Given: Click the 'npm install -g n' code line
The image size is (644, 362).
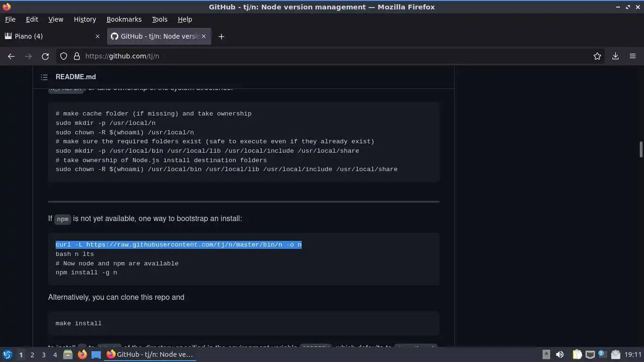Looking at the screenshot, I should pyautogui.click(x=86, y=272).
